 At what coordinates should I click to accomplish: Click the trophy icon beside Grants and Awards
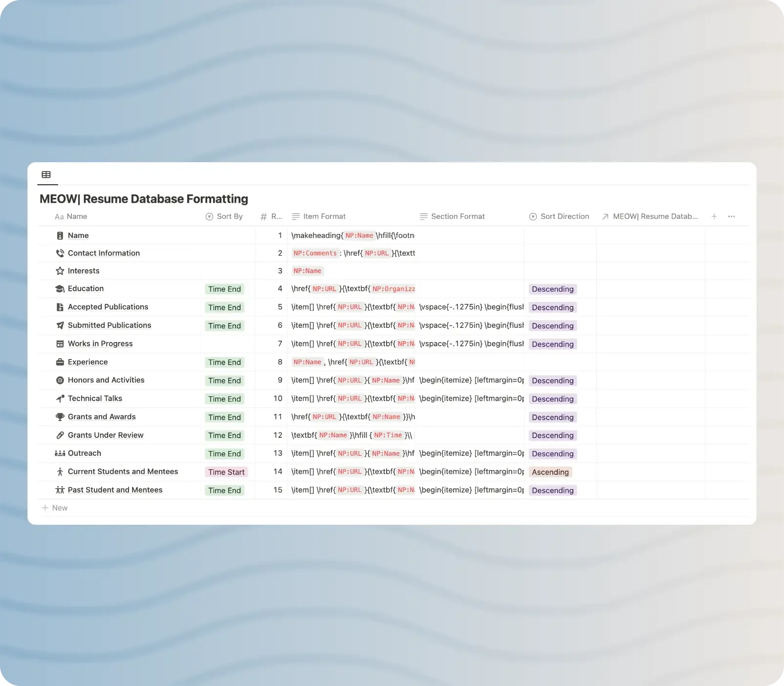(x=60, y=417)
